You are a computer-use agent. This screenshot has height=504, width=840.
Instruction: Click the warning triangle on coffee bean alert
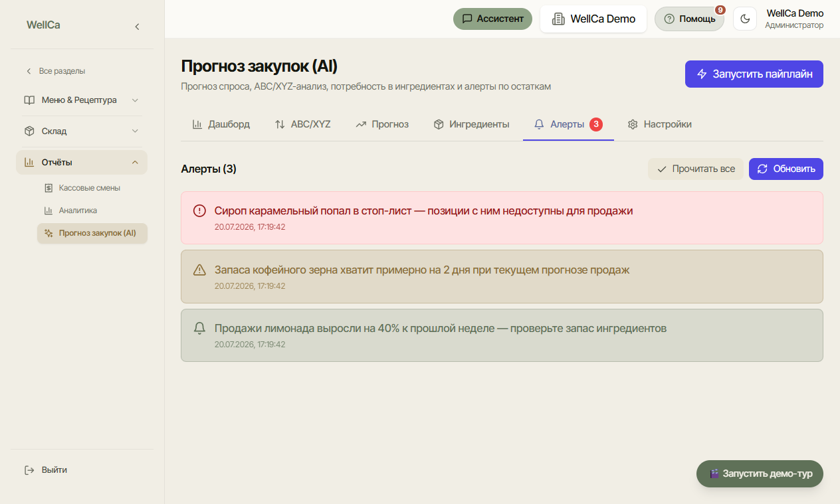click(199, 270)
